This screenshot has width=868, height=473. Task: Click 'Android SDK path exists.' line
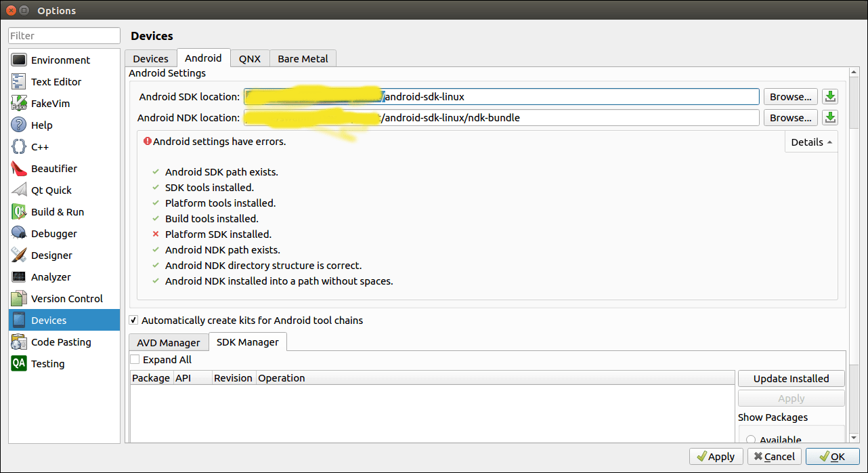221,172
